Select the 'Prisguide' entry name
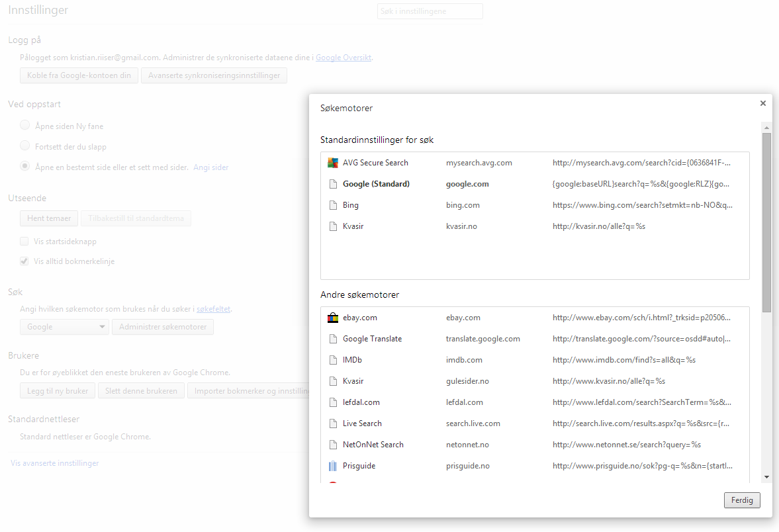Screen dimensions: 779x532 (359, 466)
